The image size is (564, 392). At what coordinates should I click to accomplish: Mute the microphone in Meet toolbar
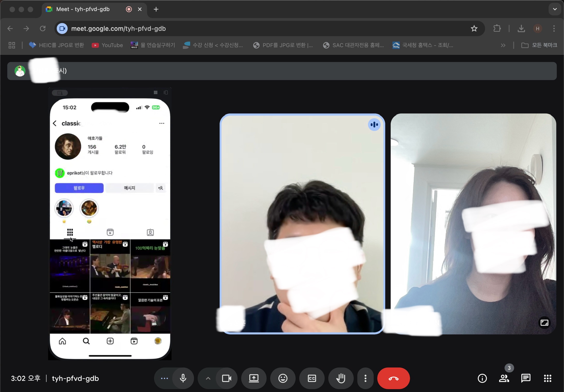(x=183, y=378)
